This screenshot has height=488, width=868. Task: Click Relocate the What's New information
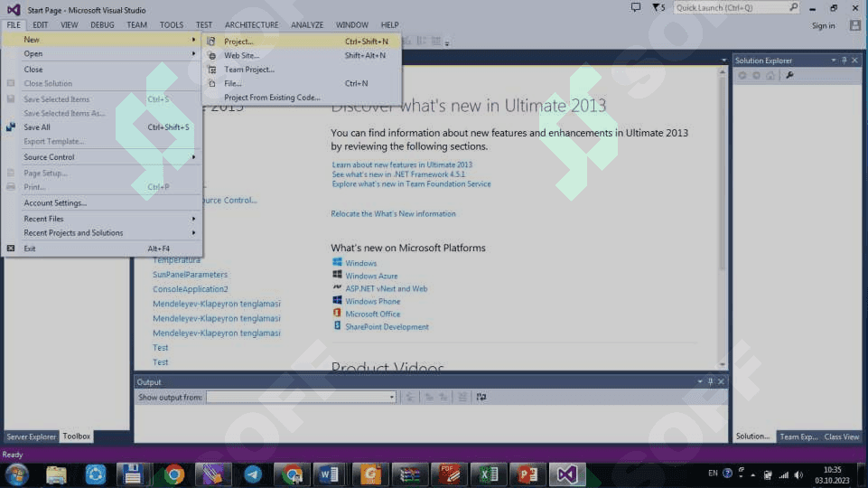393,214
